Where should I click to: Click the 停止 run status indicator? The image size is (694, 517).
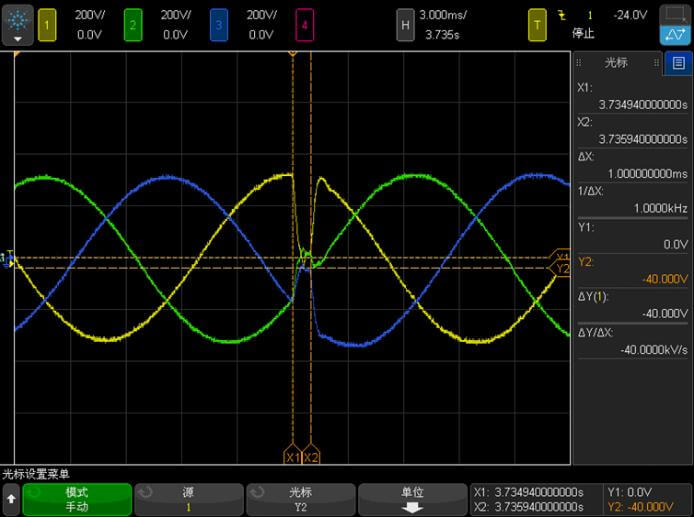583,34
